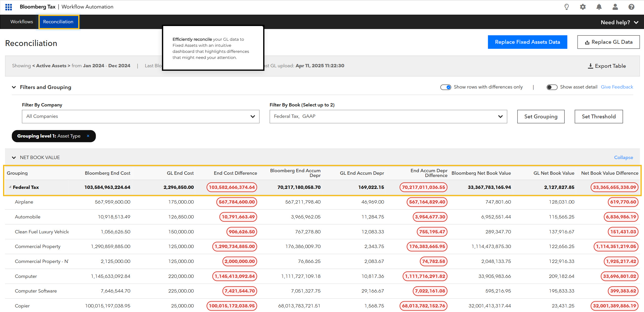Click the help question mark icon

pos(631,7)
